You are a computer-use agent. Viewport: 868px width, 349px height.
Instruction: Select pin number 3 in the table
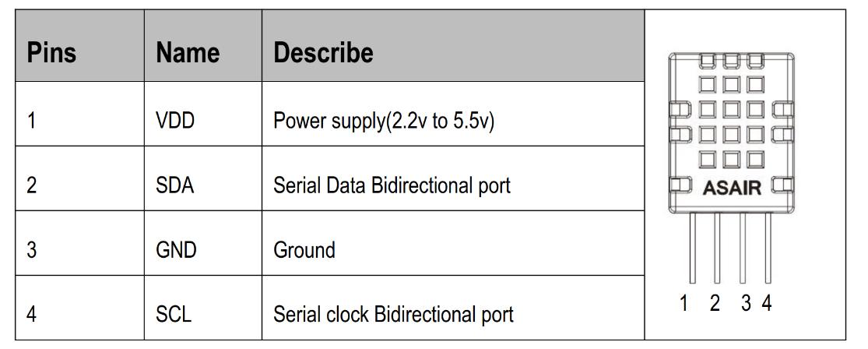pyautogui.click(x=32, y=250)
